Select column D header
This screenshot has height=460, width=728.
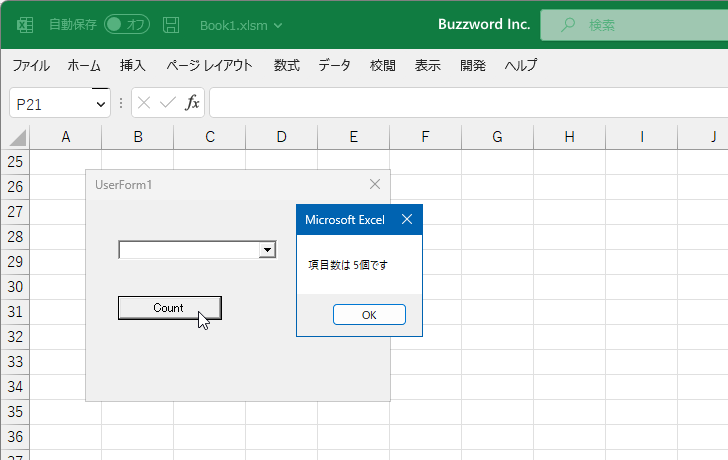coord(281,137)
